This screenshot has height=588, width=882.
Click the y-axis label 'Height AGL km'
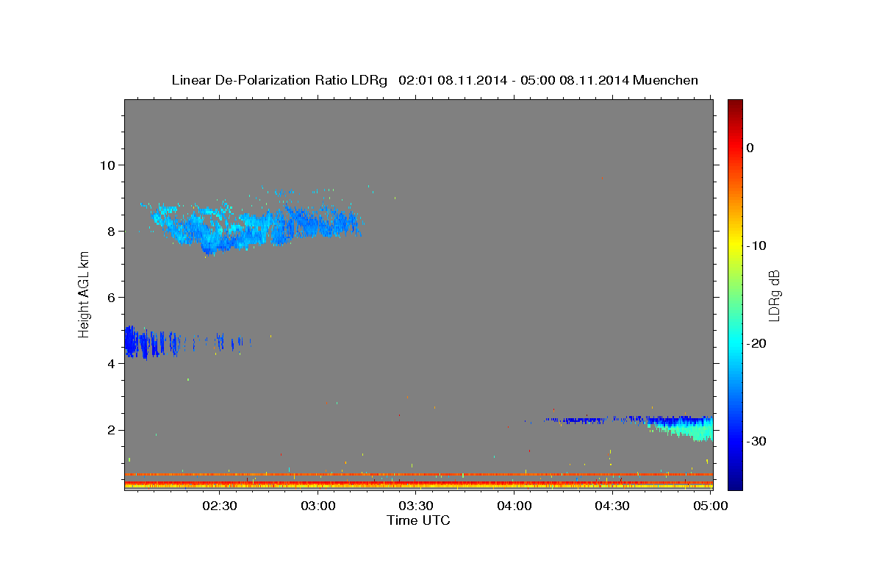[85, 295]
